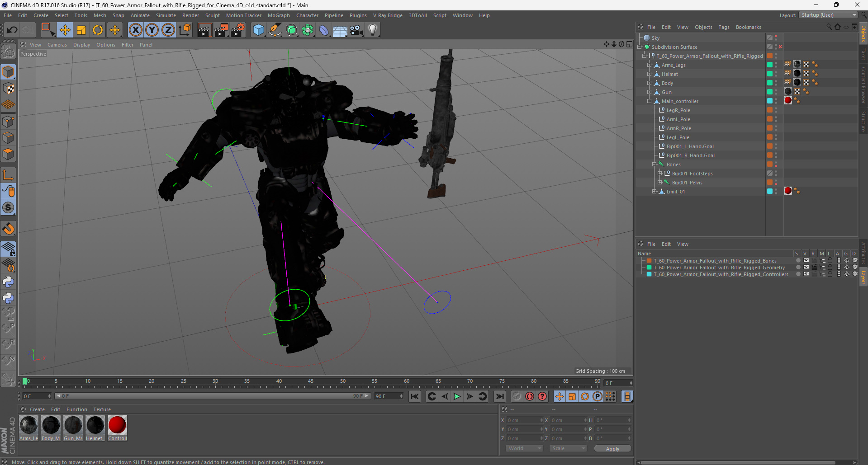Click the Floor environment icon

[340, 30]
